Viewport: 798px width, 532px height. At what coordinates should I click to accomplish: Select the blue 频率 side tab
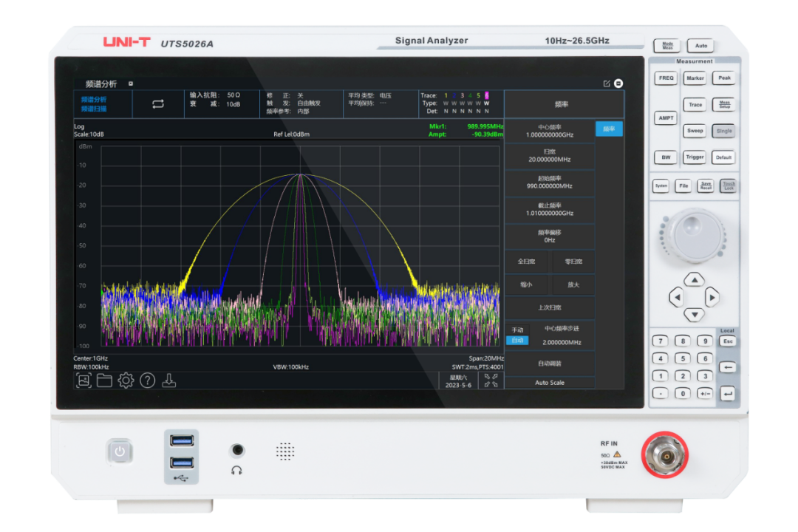609,129
